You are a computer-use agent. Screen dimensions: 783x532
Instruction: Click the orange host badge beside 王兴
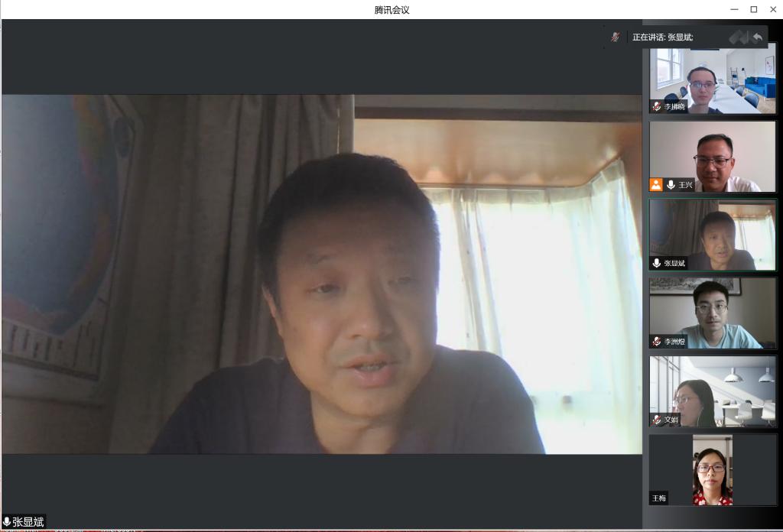click(656, 184)
